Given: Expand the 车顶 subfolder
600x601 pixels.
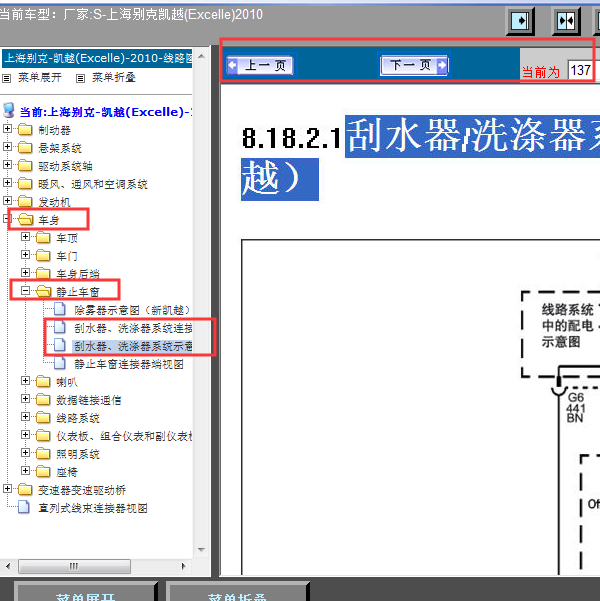Looking at the screenshot, I should (25, 237).
